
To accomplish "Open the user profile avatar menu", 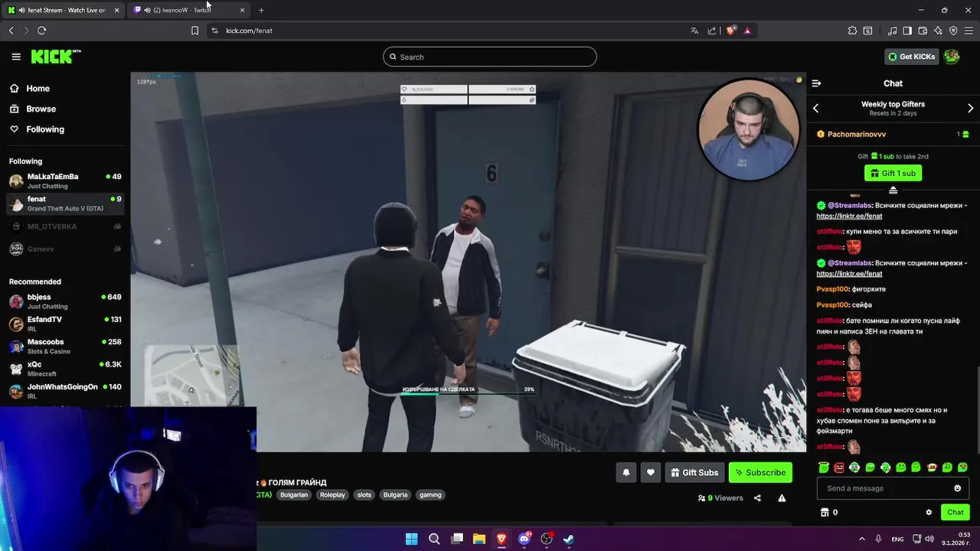I will (952, 57).
